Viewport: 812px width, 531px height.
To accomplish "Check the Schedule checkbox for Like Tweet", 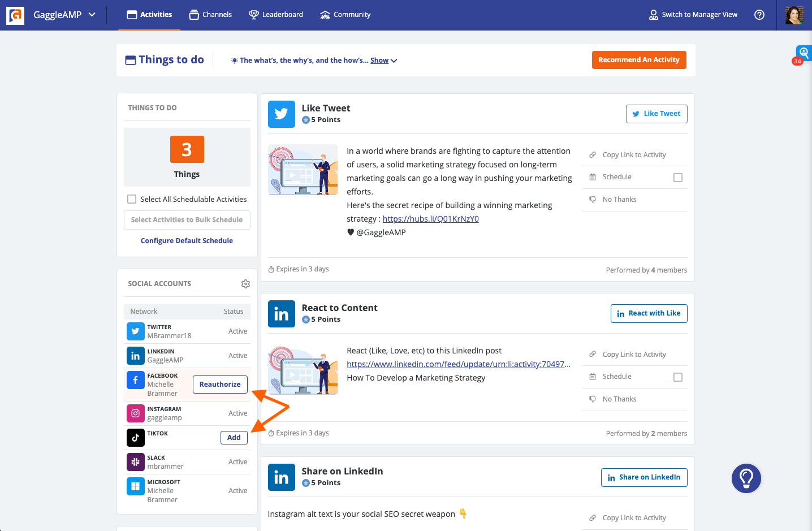I will (678, 178).
